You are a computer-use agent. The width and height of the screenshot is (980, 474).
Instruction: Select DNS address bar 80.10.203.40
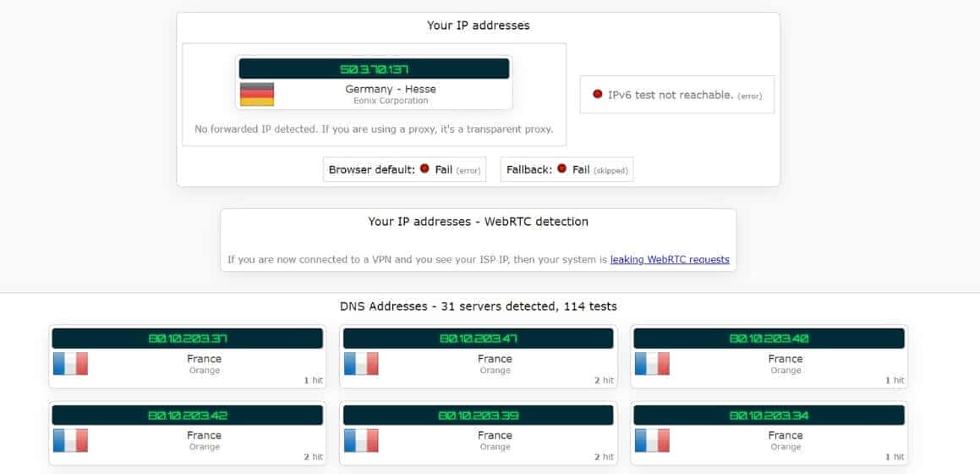coord(769,339)
